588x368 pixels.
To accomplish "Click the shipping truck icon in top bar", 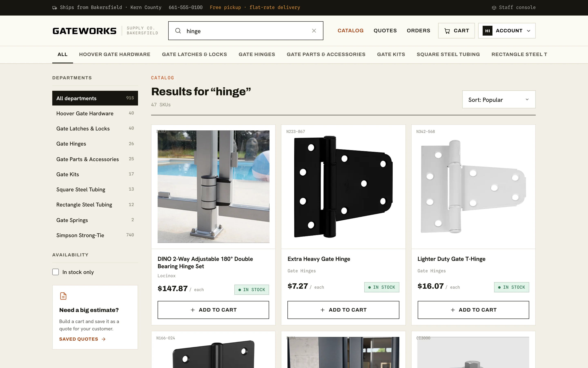I will [x=55, y=8].
